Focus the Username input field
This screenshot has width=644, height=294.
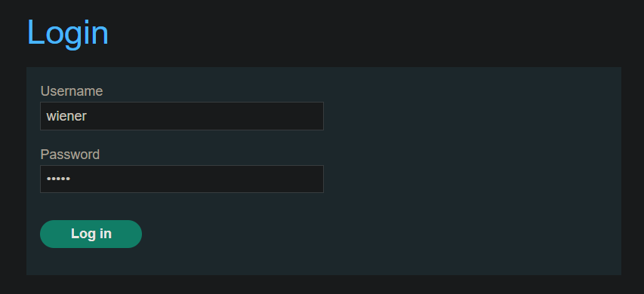click(182, 116)
